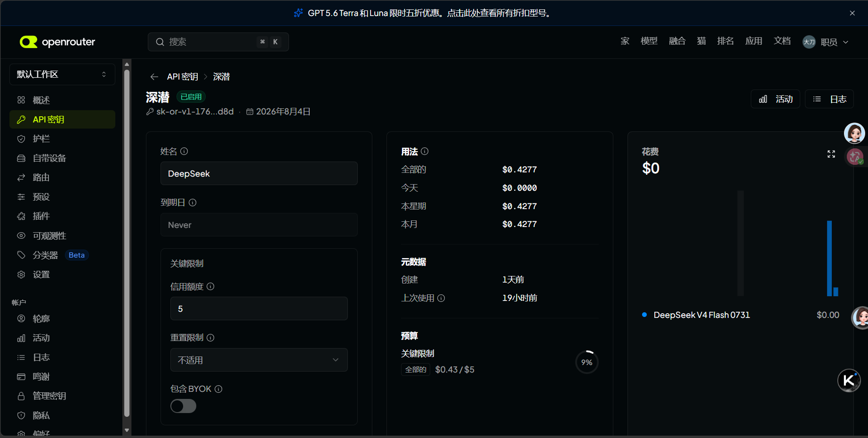Open 排名 in the top navigation
The image size is (868, 438).
(725, 41)
